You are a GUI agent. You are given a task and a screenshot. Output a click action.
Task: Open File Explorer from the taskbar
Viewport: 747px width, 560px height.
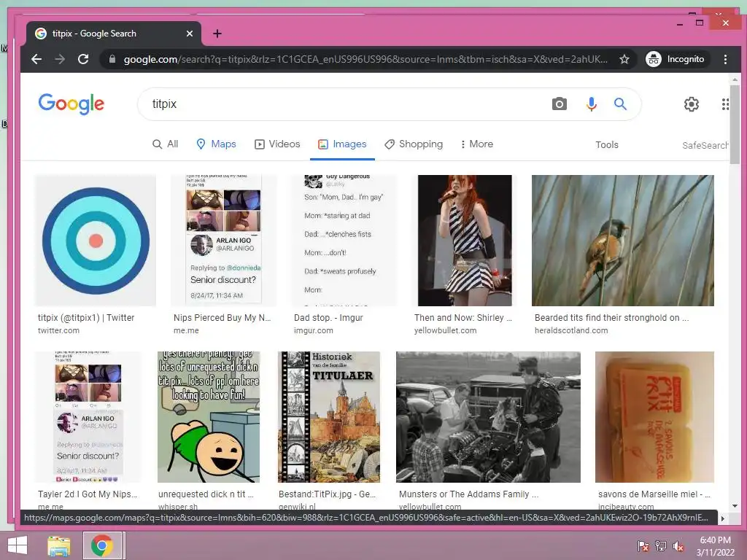58,545
